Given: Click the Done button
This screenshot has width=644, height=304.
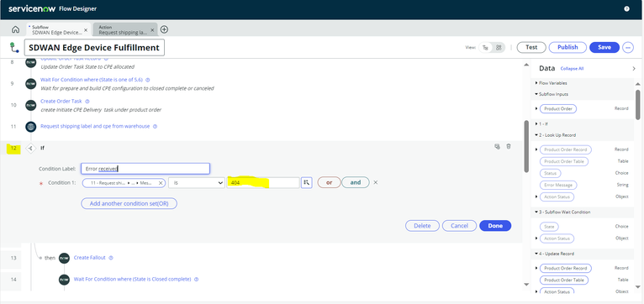Looking at the screenshot, I should click(x=495, y=226).
